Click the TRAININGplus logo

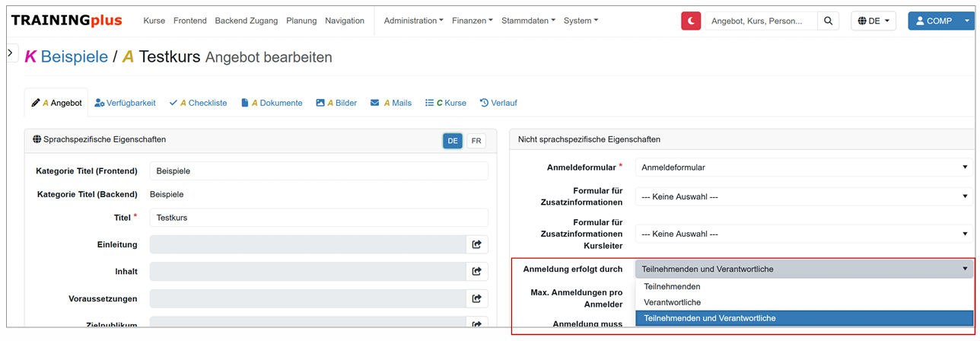[x=67, y=21]
